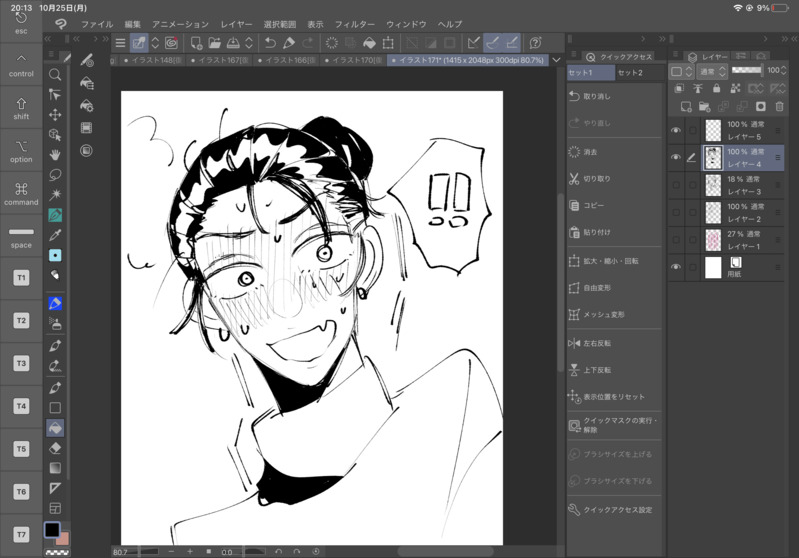Toggle the shift modifier key

pos(21,108)
